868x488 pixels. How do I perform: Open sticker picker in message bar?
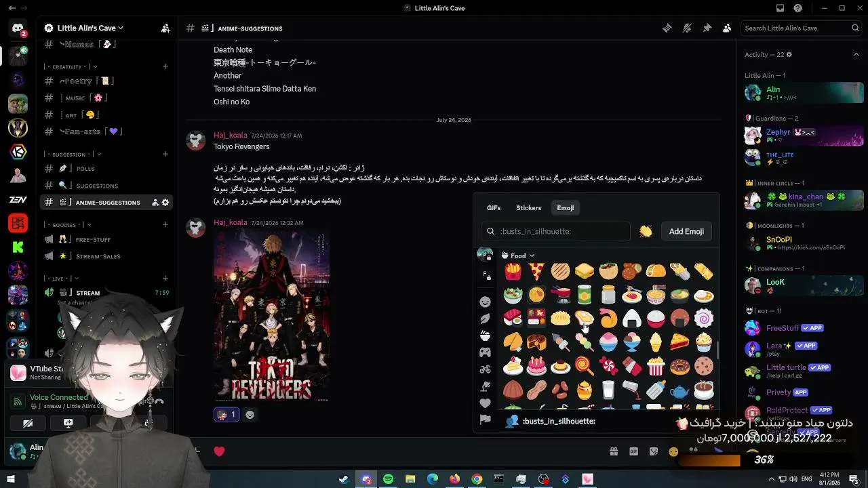pyautogui.click(x=654, y=451)
